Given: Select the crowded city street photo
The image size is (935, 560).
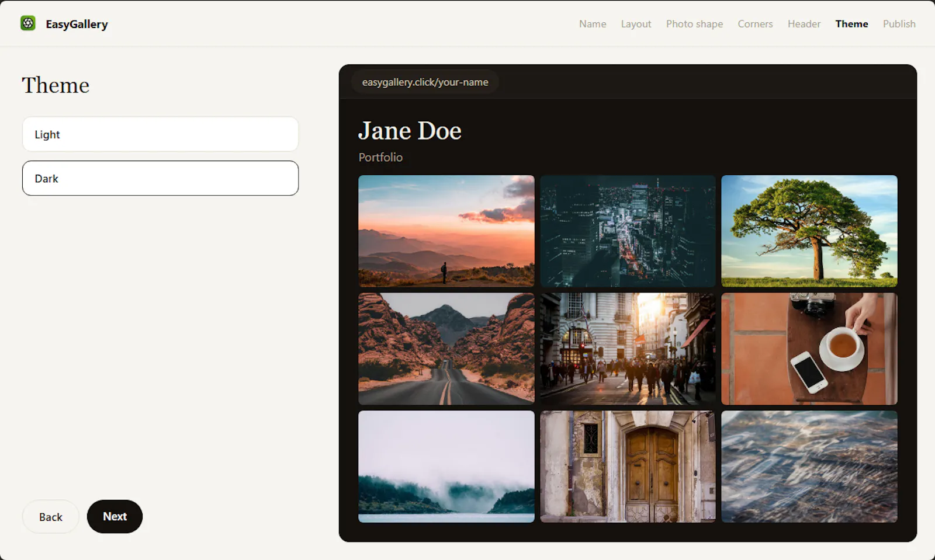Looking at the screenshot, I should point(628,349).
